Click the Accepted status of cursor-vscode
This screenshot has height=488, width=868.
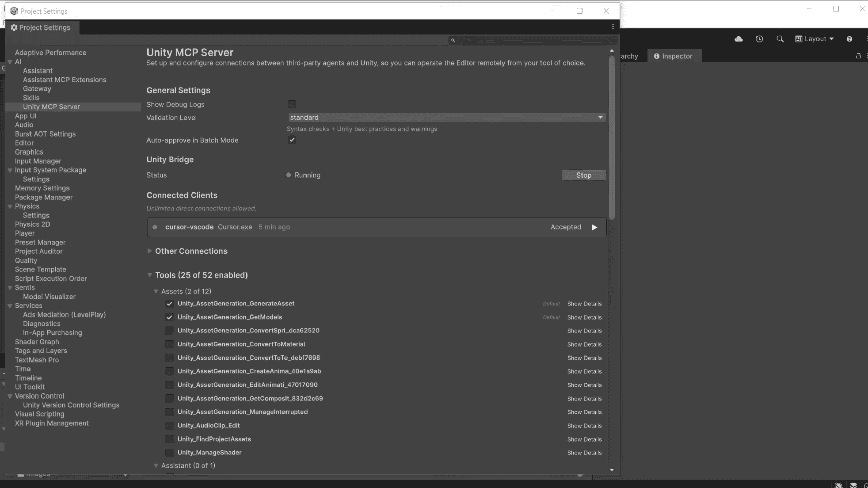point(566,227)
